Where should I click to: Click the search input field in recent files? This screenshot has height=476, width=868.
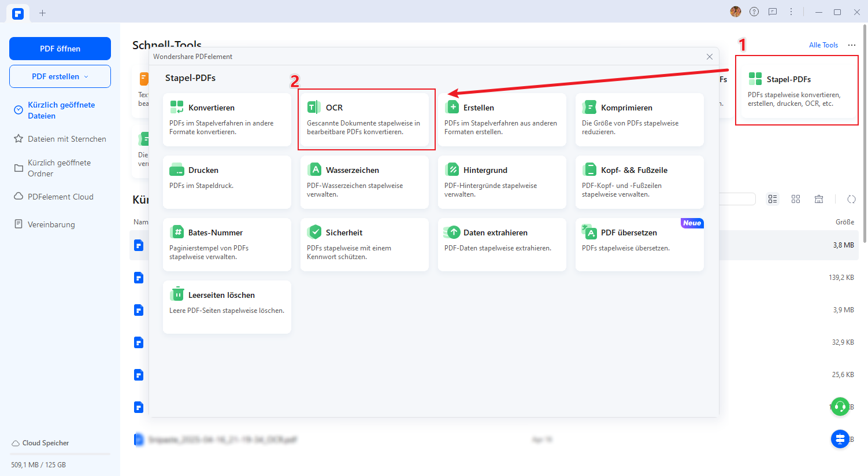click(x=737, y=199)
